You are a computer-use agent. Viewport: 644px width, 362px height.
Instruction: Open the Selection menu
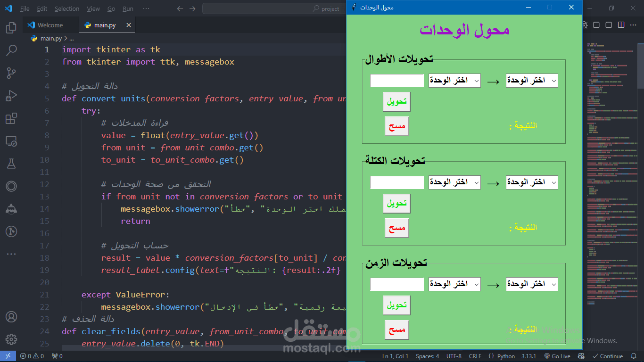(x=67, y=8)
